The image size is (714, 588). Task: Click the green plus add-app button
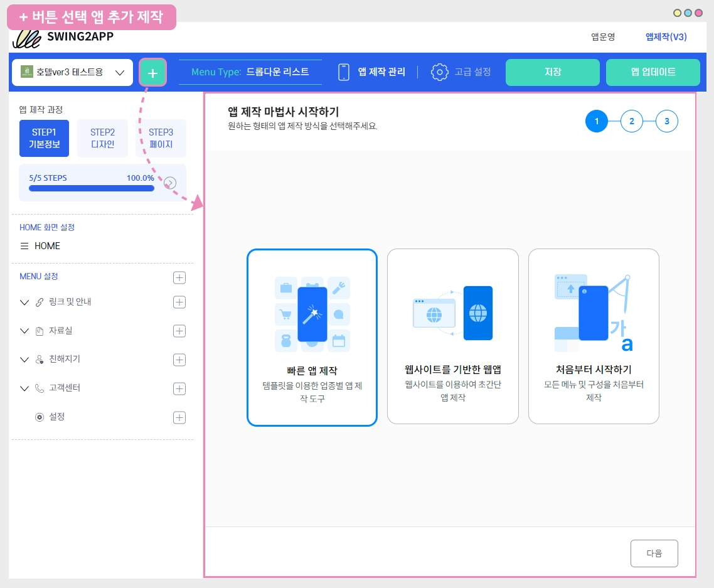point(152,73)
